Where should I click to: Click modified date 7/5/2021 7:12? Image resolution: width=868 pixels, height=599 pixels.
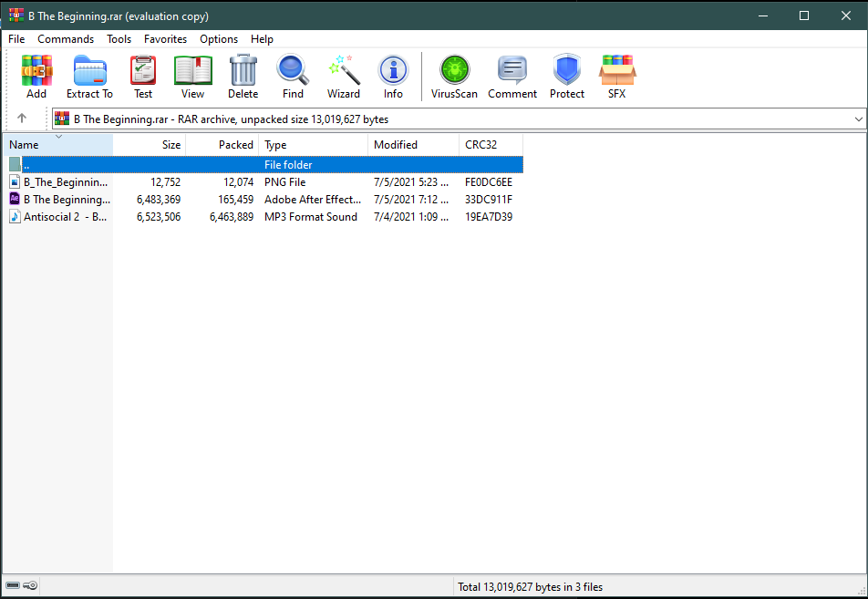410,200
